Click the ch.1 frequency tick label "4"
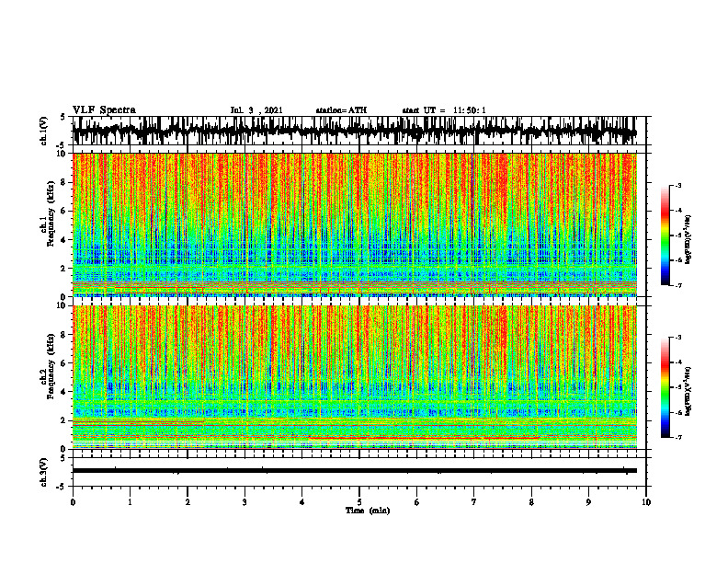728x563 pixels. [x=64, y=240]
